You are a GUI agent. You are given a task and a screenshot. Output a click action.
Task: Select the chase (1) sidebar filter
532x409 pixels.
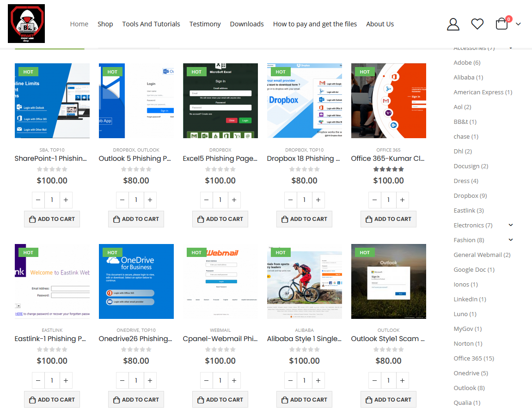(x=465, y=136)
